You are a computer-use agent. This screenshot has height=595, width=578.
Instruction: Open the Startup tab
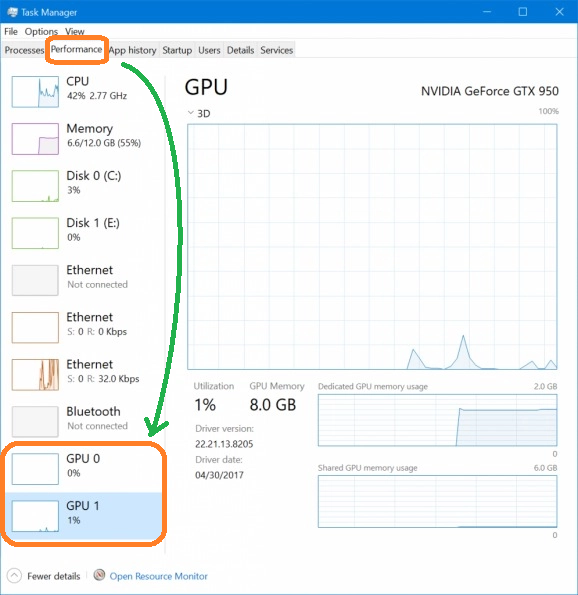177,50
